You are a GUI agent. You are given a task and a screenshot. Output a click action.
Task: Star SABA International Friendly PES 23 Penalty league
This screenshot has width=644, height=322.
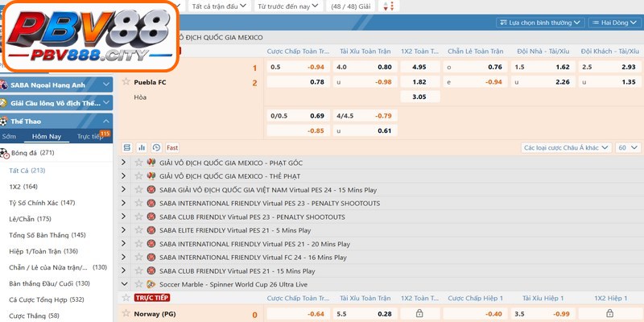138,203
